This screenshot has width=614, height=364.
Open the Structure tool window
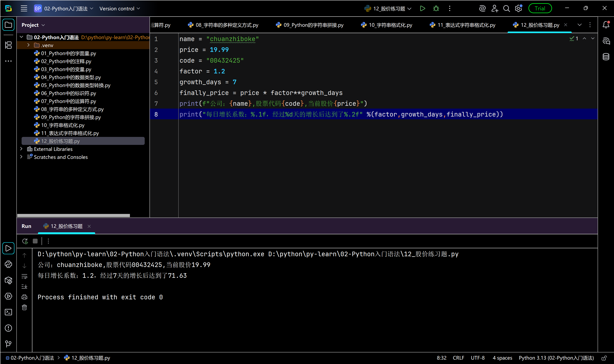tap(8, 45)
